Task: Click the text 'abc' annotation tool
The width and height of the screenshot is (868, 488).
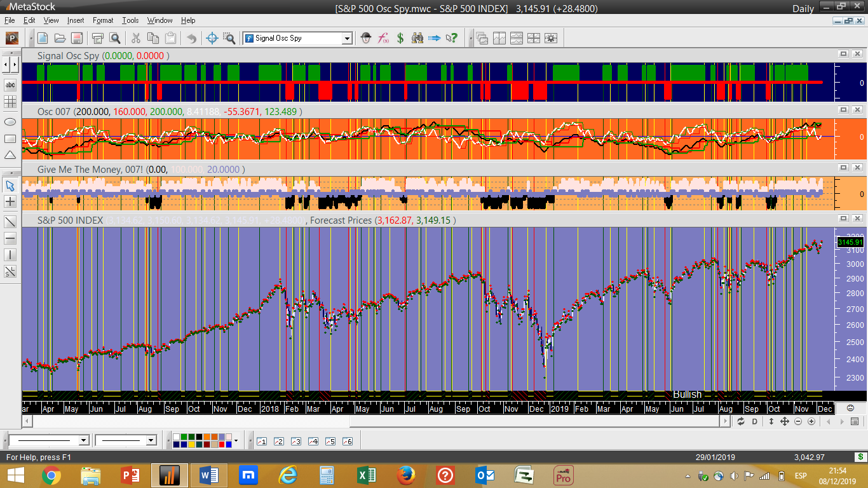Action: tap(10, 85)
